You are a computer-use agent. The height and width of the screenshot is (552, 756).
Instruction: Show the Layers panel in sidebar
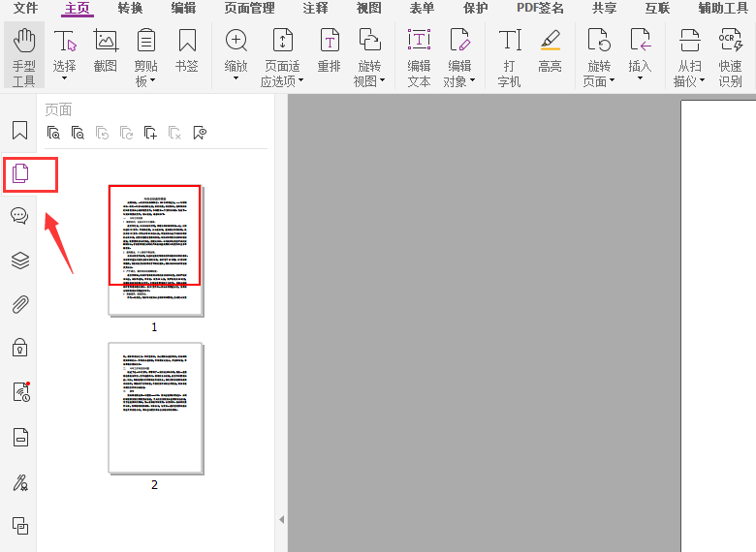pyautogui.click(x=19, y=260)
